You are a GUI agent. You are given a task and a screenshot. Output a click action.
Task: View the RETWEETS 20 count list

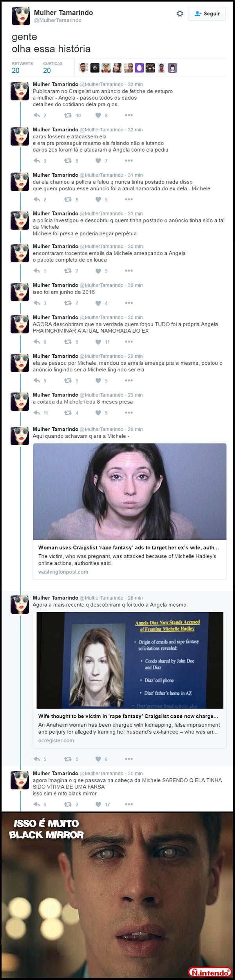pyautogui.click(x=22, y=68)
